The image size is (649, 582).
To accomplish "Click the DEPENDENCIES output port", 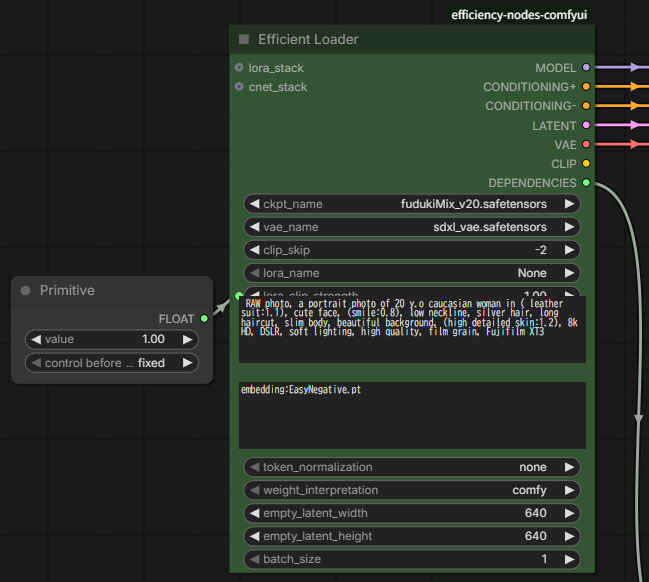I will pos(586,183).
